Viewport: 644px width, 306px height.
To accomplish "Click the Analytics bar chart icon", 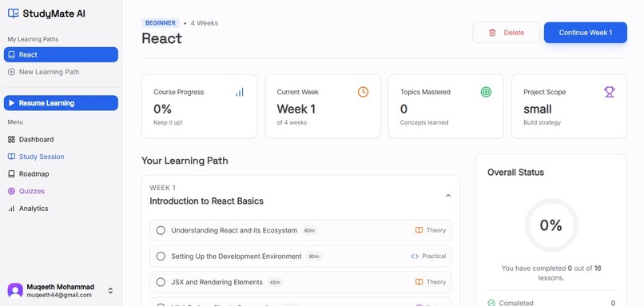I will 11,209.
